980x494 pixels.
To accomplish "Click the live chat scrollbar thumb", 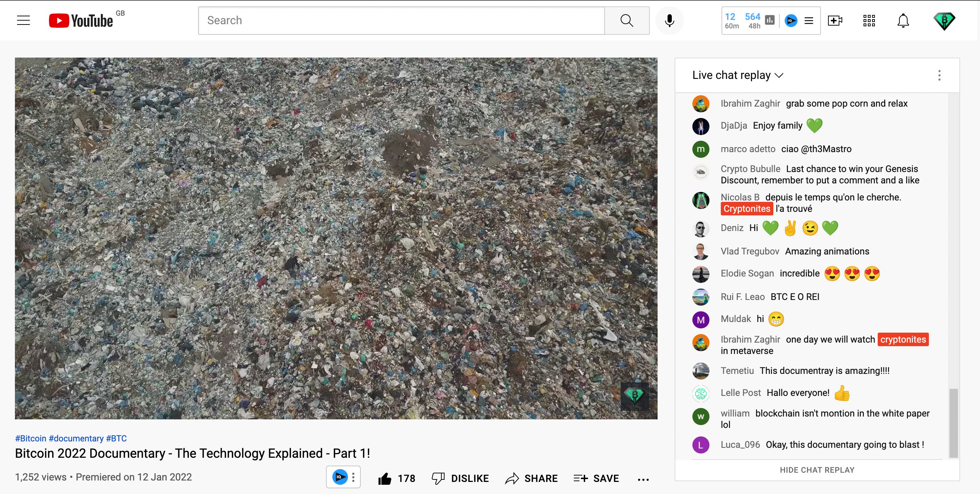I will click(x=953, y=423).
